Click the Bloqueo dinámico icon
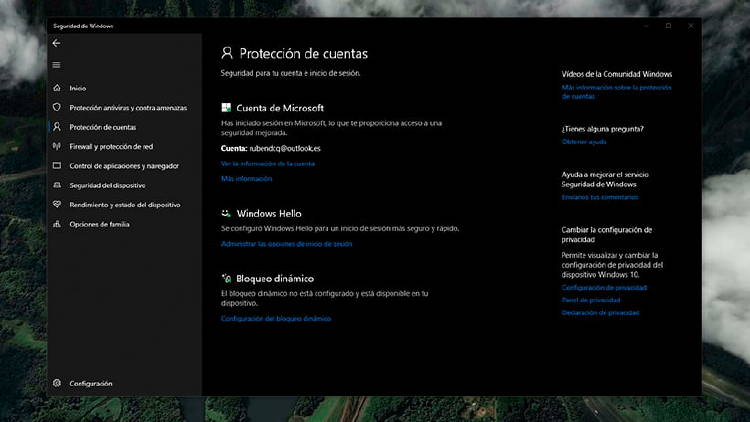Viewport: 750px width, 422px height. [x=226, y=278]
